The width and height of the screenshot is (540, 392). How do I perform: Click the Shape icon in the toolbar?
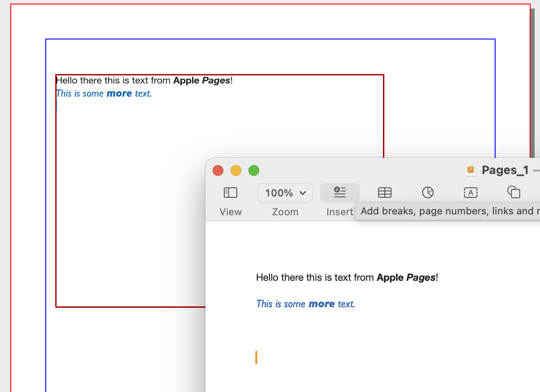tap(513, 193)
